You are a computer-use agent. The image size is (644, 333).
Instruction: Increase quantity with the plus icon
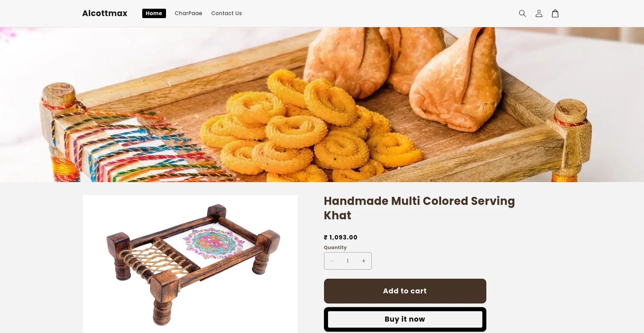click(364, 261)
